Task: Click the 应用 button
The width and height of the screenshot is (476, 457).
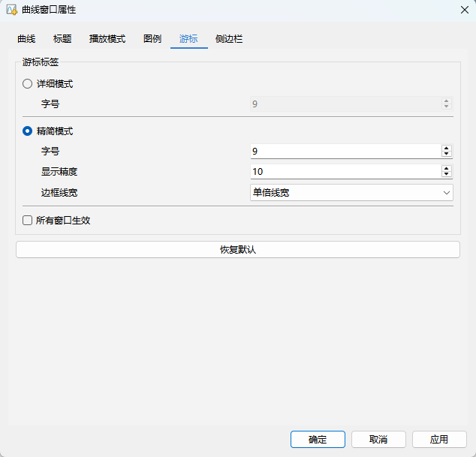Action: (x=438, y=440)
